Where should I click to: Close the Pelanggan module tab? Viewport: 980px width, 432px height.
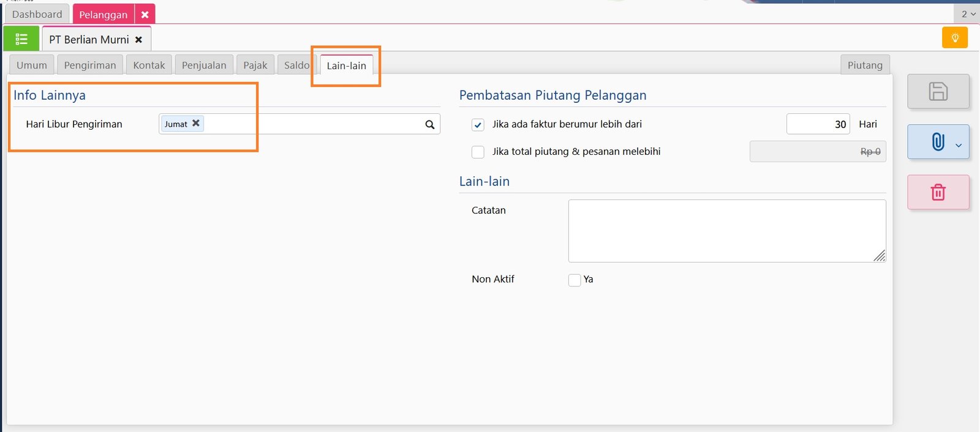(x=145, y=15)
